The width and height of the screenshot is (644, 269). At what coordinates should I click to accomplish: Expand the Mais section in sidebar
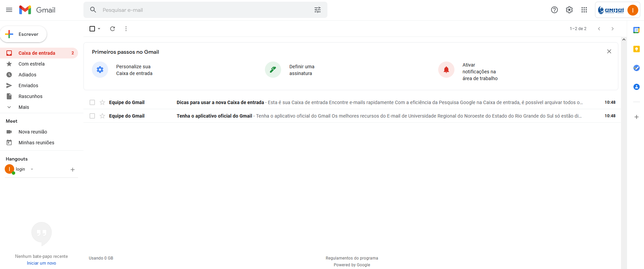24,107
